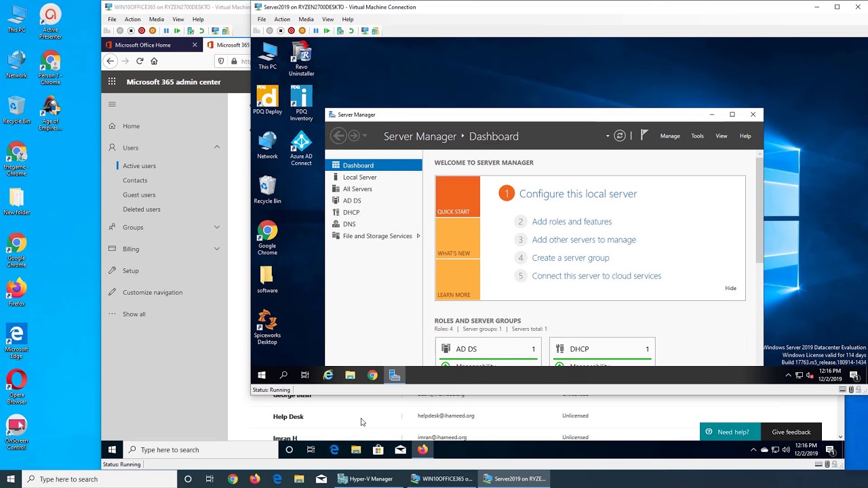Screen dimensions: 868x488
Task: Open Action menu of Server2019 VM window
Action: tap(282, 19)
